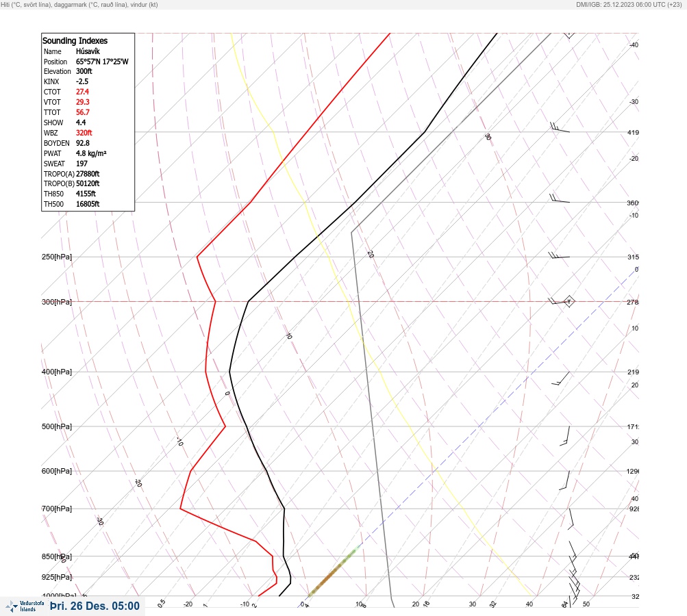Click the wind barb at the 600 hPa level
This screenshot has width=687, height=616.
[x=565, y=480]
